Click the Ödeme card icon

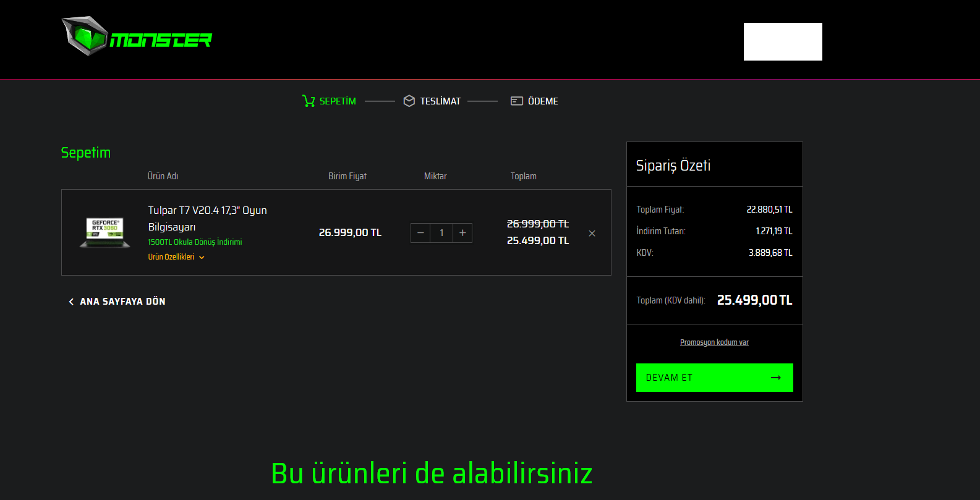(x=517, y=101)
